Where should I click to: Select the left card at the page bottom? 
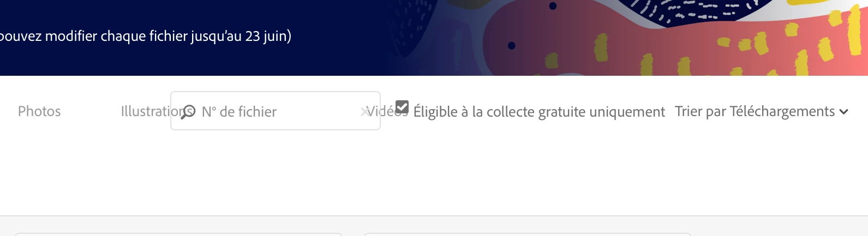coord(178,234)
